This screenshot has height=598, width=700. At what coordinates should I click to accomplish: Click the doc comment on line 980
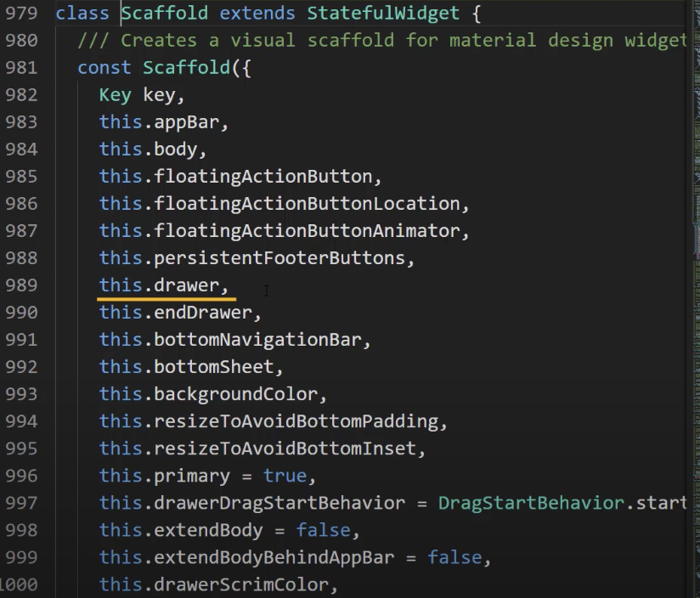pyautogui.click(x=382, y=41)
